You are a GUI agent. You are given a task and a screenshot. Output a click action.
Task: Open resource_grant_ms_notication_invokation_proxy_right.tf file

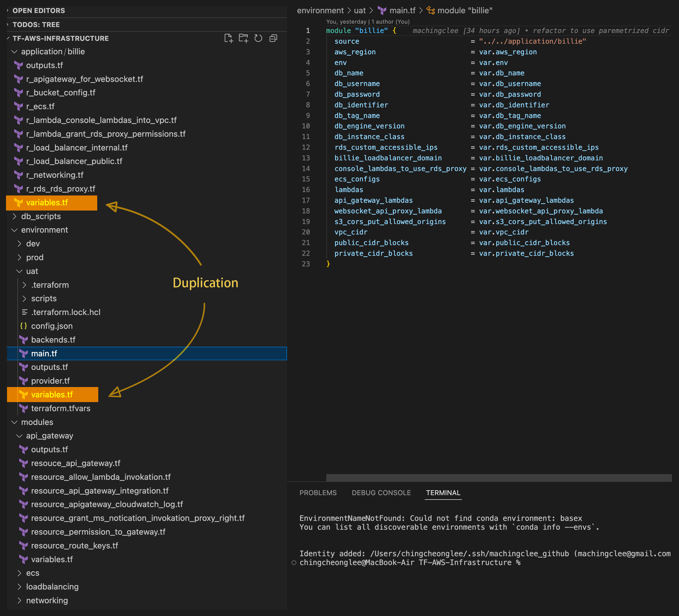(147, 518)
